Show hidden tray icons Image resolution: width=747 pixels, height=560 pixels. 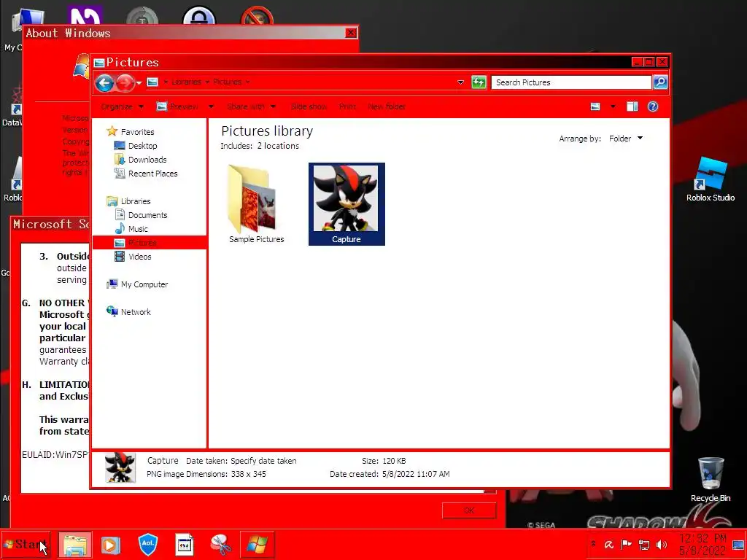tap(593, 544)
